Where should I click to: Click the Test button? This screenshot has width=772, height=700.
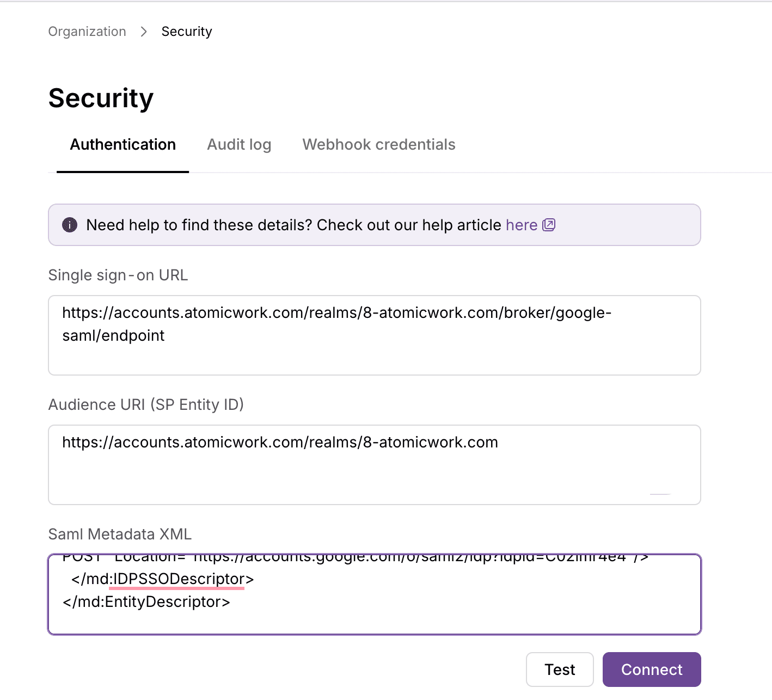tap(560, 670)
